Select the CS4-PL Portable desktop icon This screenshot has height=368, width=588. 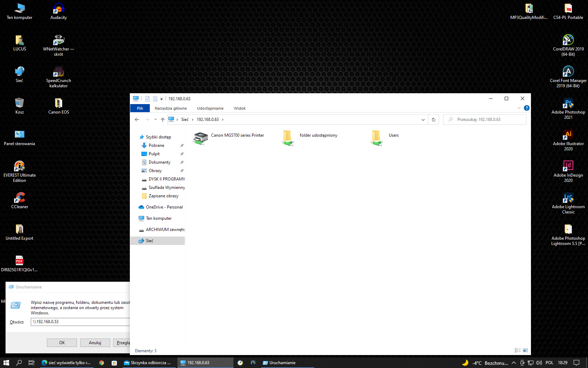568,12
